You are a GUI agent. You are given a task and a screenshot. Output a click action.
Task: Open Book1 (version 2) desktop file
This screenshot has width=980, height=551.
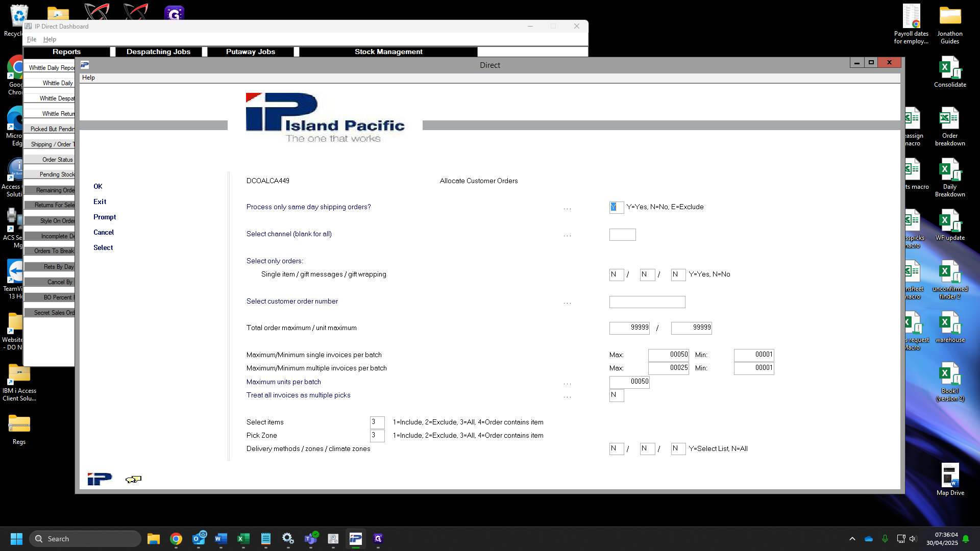tap(950, 382)
